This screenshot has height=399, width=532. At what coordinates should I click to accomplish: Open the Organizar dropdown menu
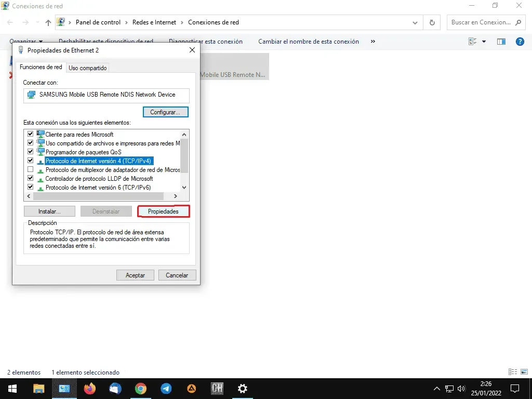coord(26,42)
